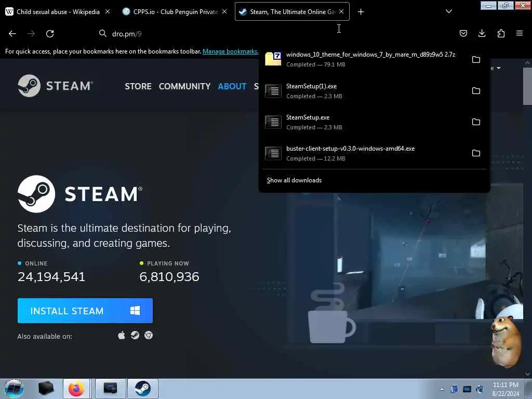Close the CPPS.io tab
Viewport: 532px width, 399px height.
224,11
